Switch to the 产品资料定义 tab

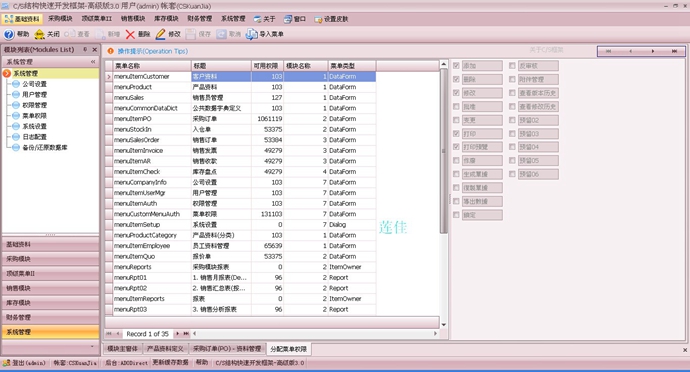point(165,349)
